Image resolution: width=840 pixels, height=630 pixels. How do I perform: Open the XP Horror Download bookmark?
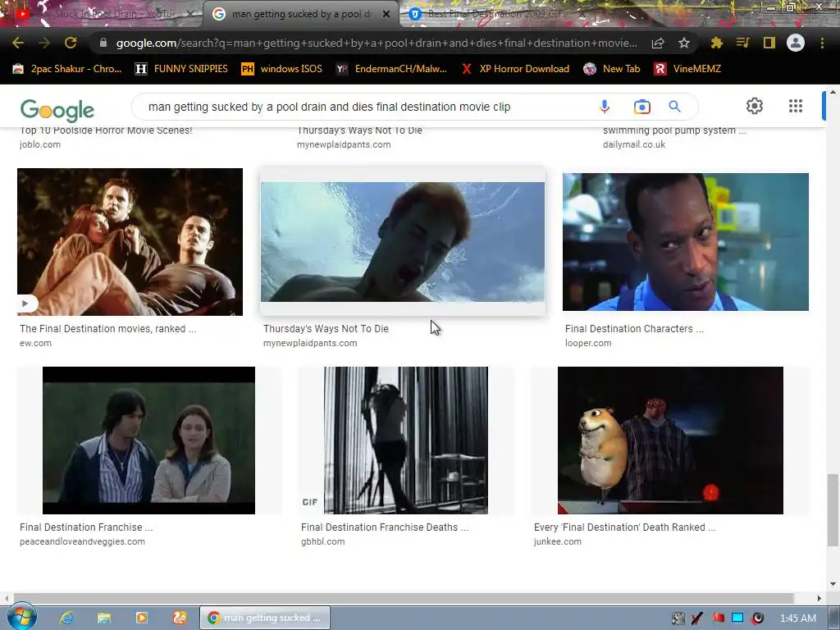tap(516, 69)
